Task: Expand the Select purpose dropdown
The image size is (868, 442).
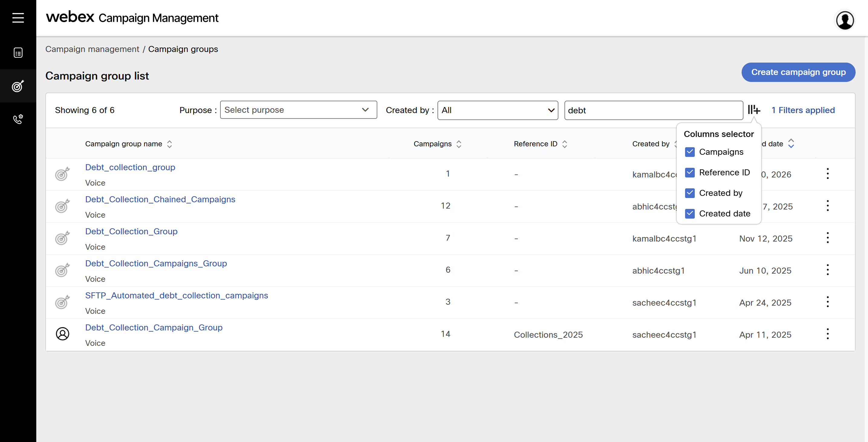Action: pyautogui.click(x=298, y=110)
